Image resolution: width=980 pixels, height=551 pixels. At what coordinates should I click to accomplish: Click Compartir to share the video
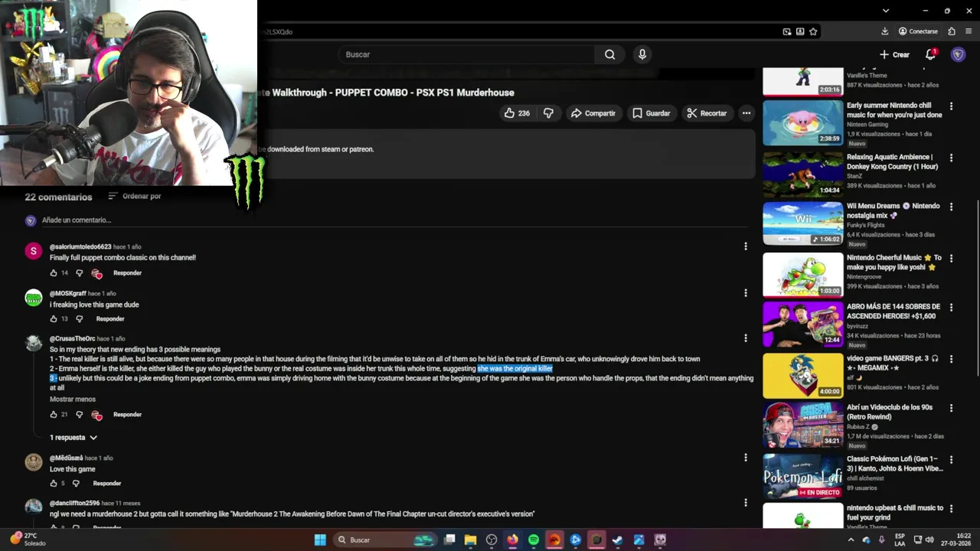593,113
